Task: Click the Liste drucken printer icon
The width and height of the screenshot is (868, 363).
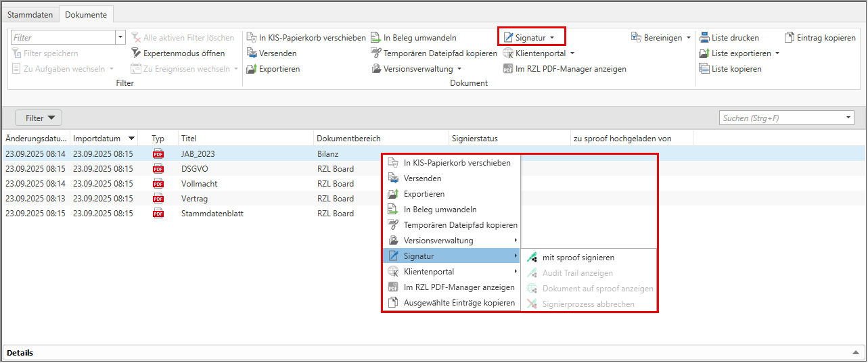Action: [704, 38]
